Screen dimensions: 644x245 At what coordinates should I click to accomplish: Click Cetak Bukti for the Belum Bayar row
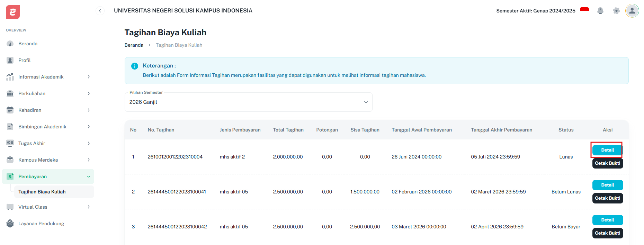(x=607, y=233)
